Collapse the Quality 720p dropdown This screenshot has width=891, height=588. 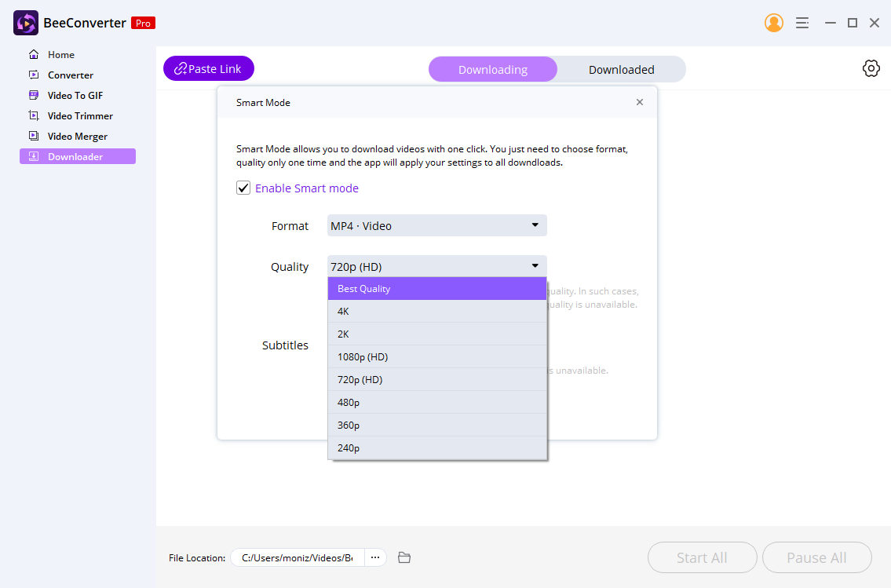[436, 267]
